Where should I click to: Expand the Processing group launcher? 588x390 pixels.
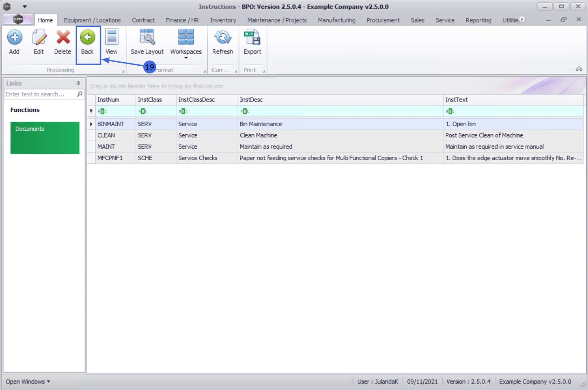(x=123, y=71)
